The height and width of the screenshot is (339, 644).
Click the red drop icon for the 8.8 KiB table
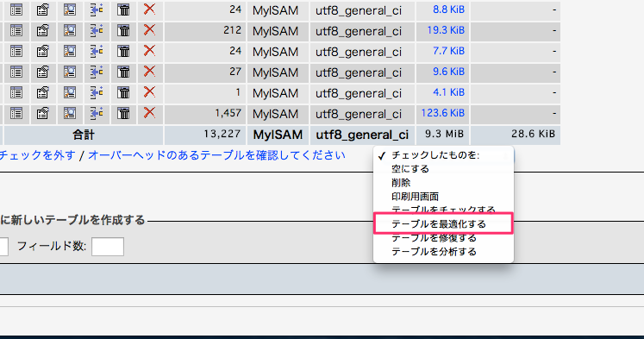149,9
